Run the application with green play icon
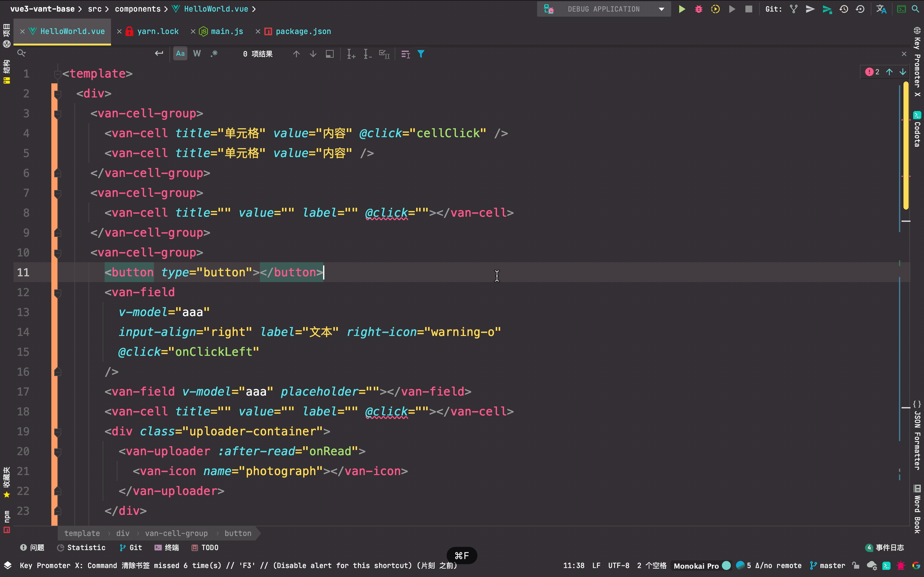This screenshot has width=924, height=577. pyautogui.click(x=681, y=9)
